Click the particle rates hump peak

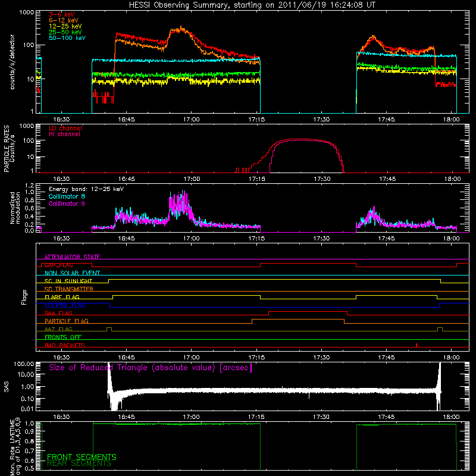pyautogui.click(x=299, y=139)
